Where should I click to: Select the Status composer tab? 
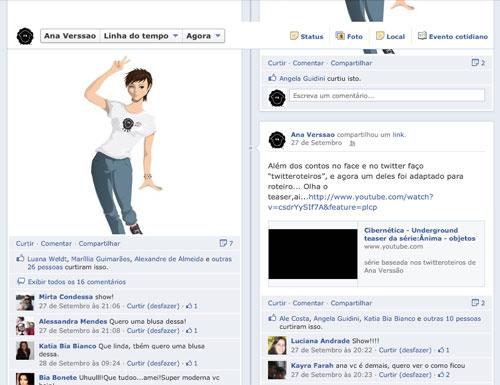tap(307, 36)
